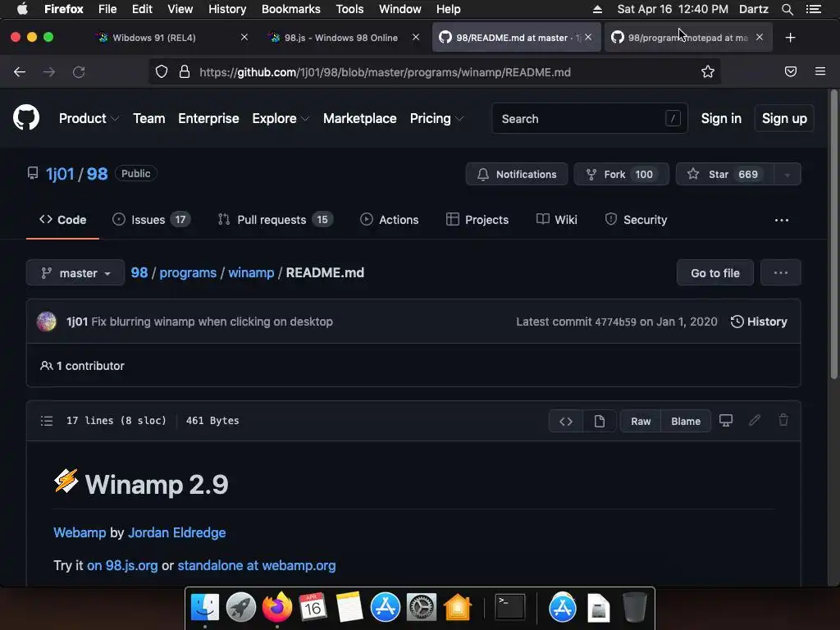Open the table of contents list icon
The height and width of the screenshot is (630, 840).
(47, 421)
